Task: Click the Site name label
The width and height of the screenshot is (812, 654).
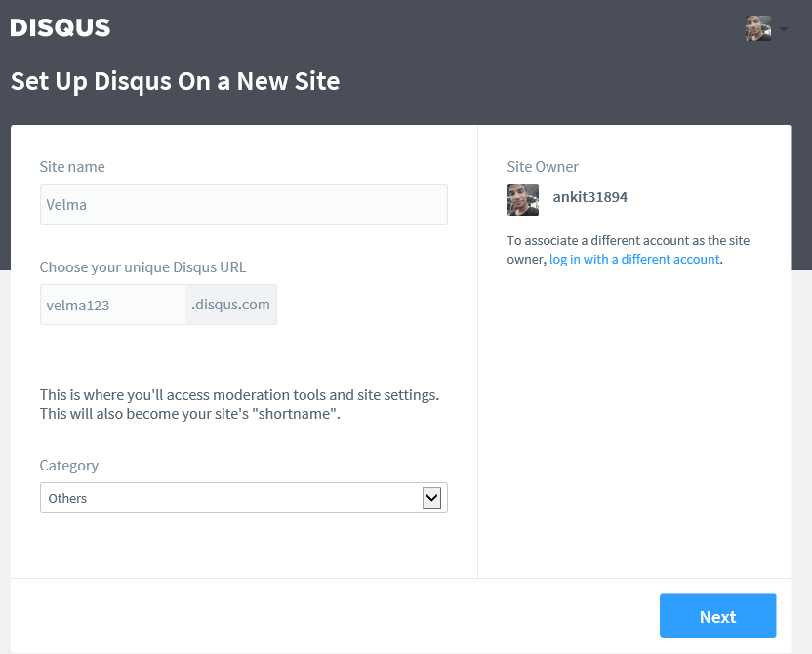Action: coord(72,167)
